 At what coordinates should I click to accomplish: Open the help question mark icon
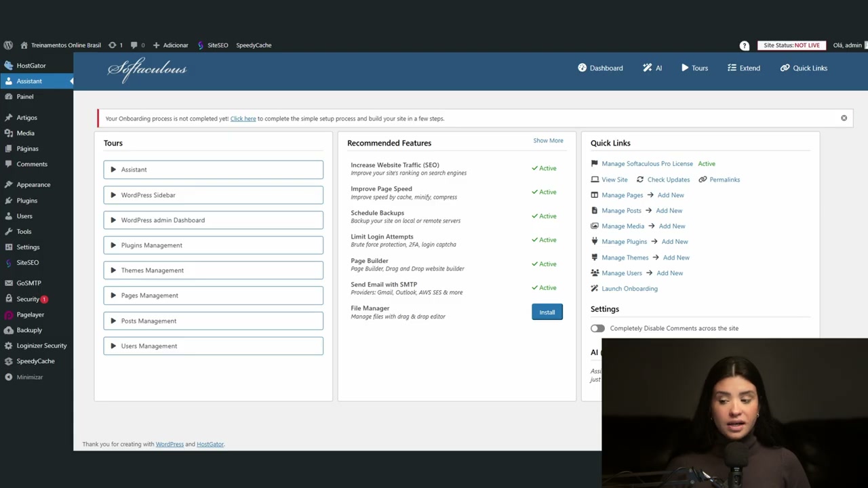click(x=745, y=45)
